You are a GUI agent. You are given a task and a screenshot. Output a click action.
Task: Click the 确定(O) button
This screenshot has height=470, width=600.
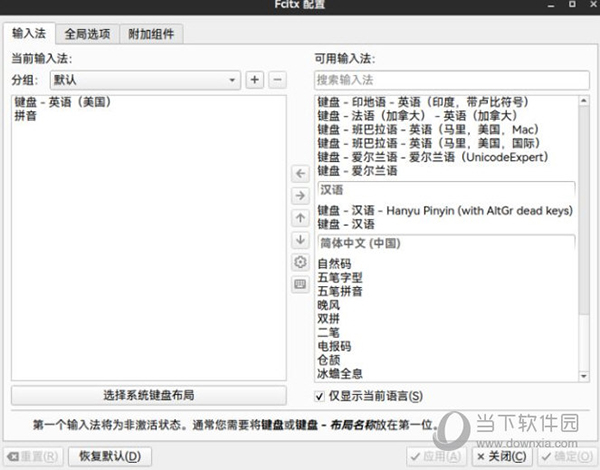[567, 456]
